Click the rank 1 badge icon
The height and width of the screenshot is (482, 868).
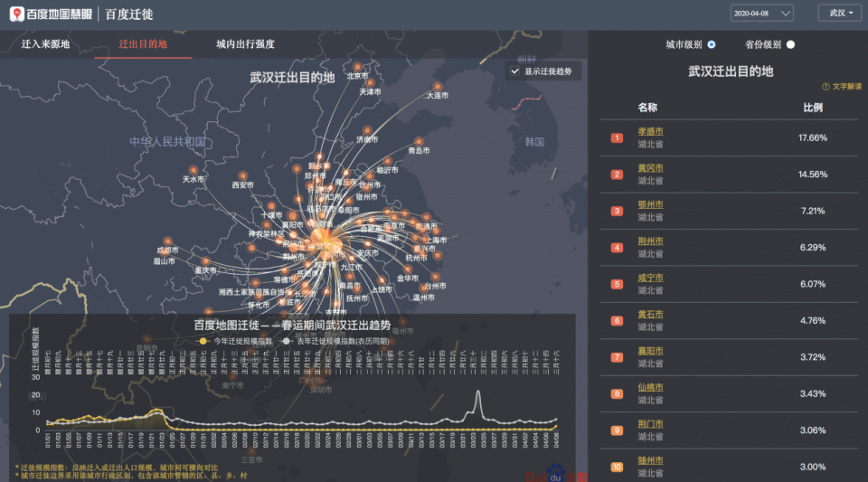pyautogui.click(x=617, y=137)
